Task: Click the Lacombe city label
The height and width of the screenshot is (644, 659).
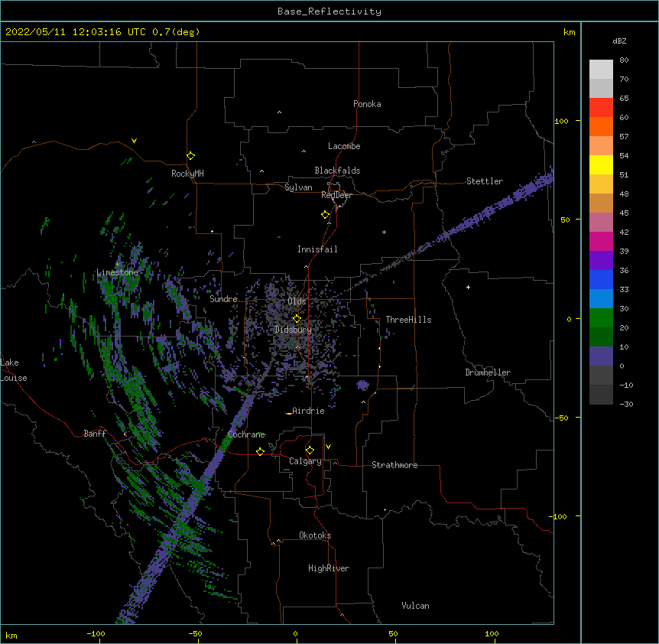Action: (344, 146)
